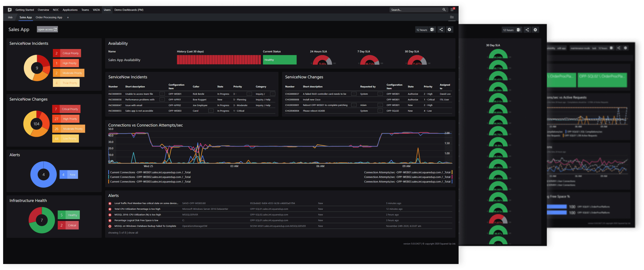Screen dimensions: 644x270
Task: Expand priority ellipsis on INC0000059 row
Action: pyautogui.click(x=249, y=94)
